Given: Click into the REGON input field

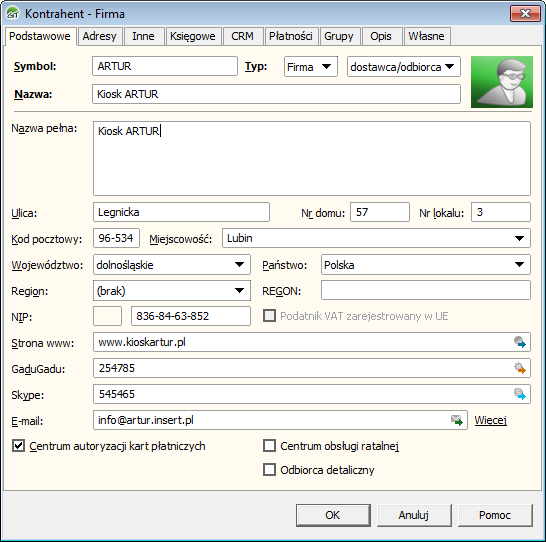Looking at the screenshot, I should (426, 290).
